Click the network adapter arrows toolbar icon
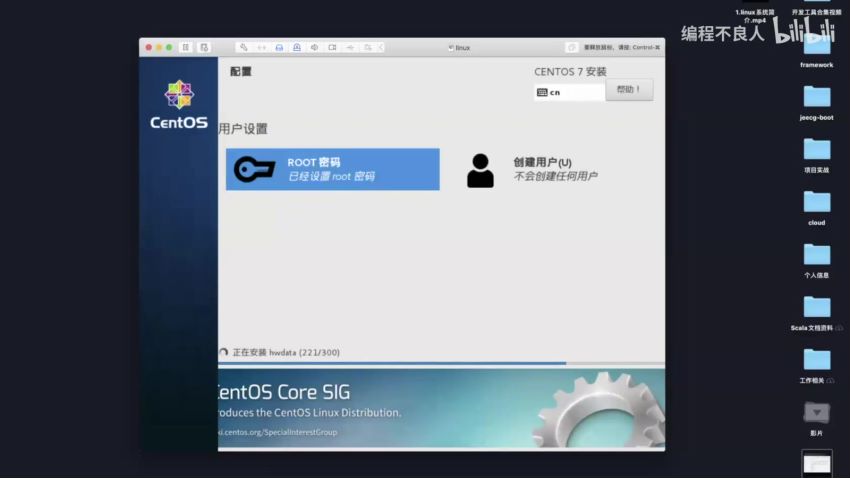Image resolution: width=850 pixels, height=478 pixels. [x=261, y=48]
